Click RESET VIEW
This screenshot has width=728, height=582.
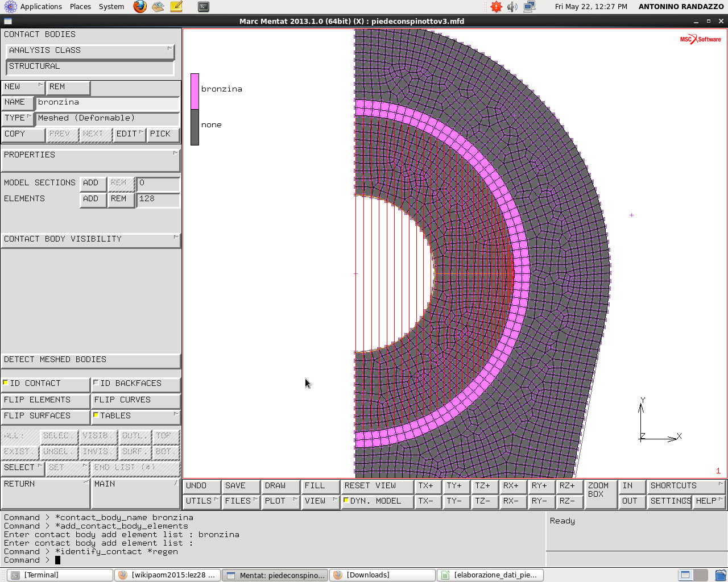377,486
